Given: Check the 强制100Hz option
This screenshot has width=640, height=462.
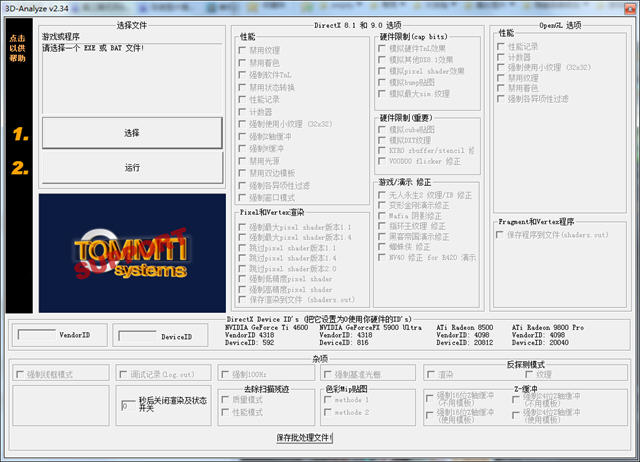Looking at the screenshot, I should (x=225, y=374).
